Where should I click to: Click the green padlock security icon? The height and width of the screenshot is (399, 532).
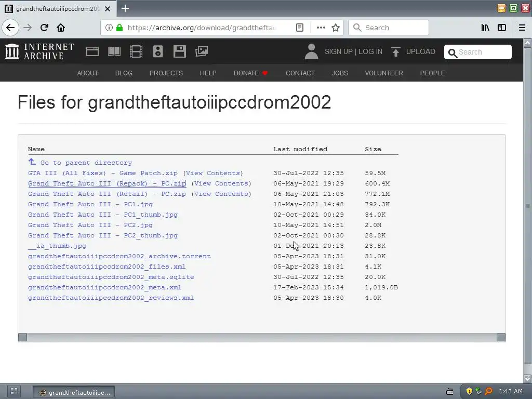tap(119, 28)
